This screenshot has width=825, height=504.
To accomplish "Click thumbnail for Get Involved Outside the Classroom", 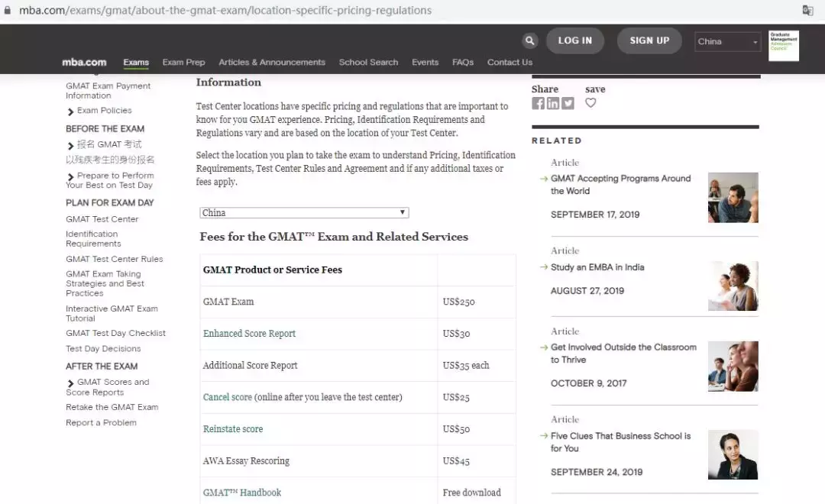I will pyautogui.click(x=733, y=366).
